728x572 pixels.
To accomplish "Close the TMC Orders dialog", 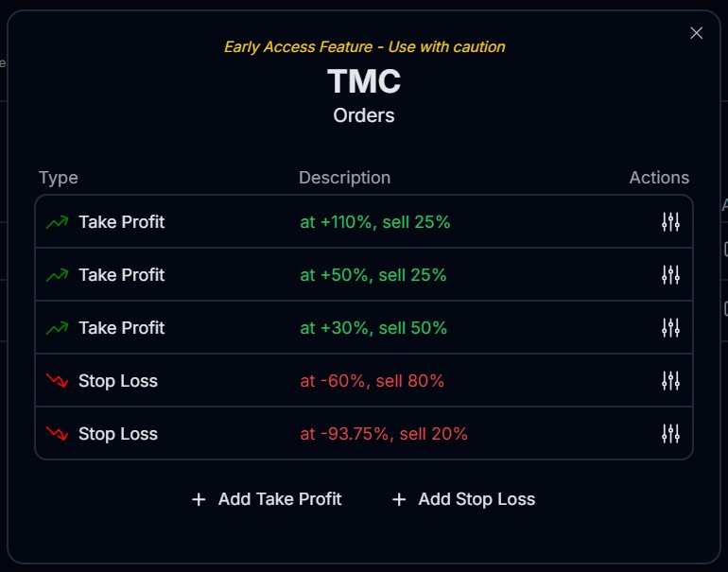I will coord(697,33).
